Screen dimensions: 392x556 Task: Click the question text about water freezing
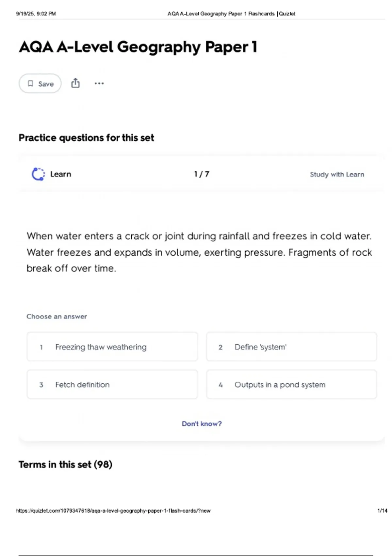coord(199,252)
